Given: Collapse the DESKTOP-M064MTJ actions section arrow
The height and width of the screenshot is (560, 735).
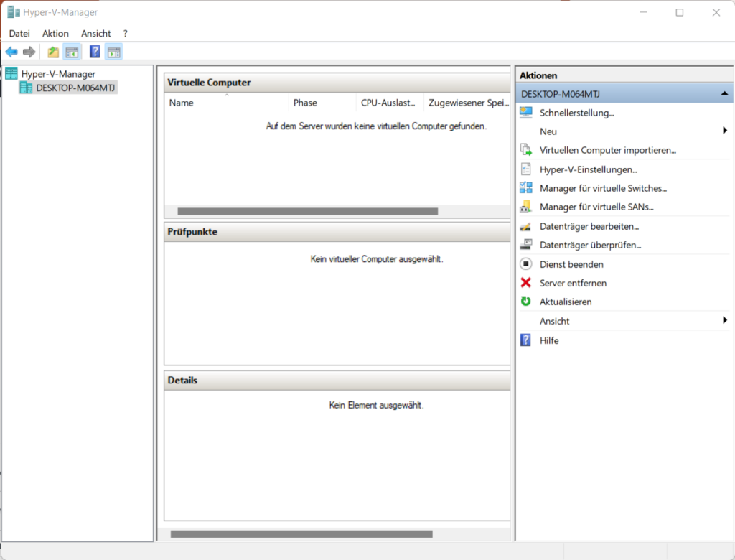Looking at the screenshot, I should click(724, 94).
